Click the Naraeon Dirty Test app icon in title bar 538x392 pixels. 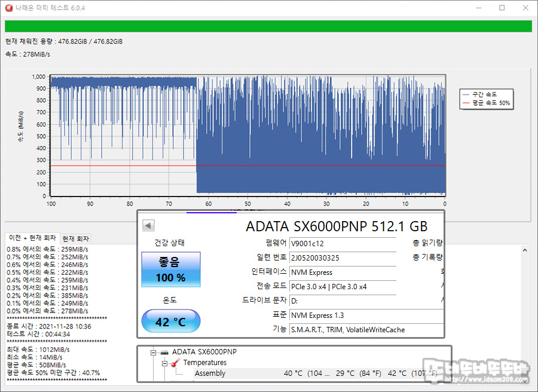point(9,8)
